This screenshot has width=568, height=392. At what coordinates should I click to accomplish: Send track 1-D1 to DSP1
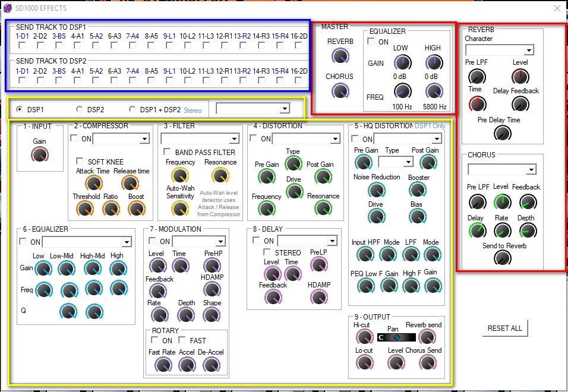[22, 45]
